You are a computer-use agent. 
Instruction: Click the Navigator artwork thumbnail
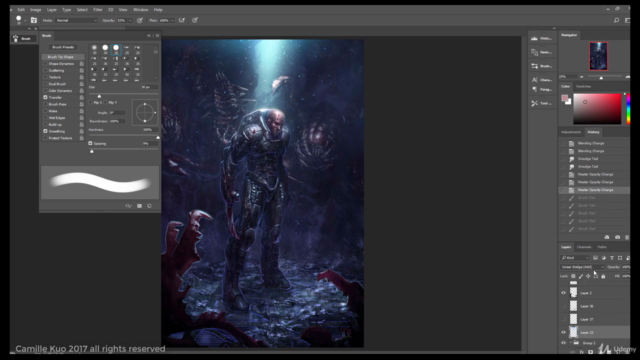(598, 56)
